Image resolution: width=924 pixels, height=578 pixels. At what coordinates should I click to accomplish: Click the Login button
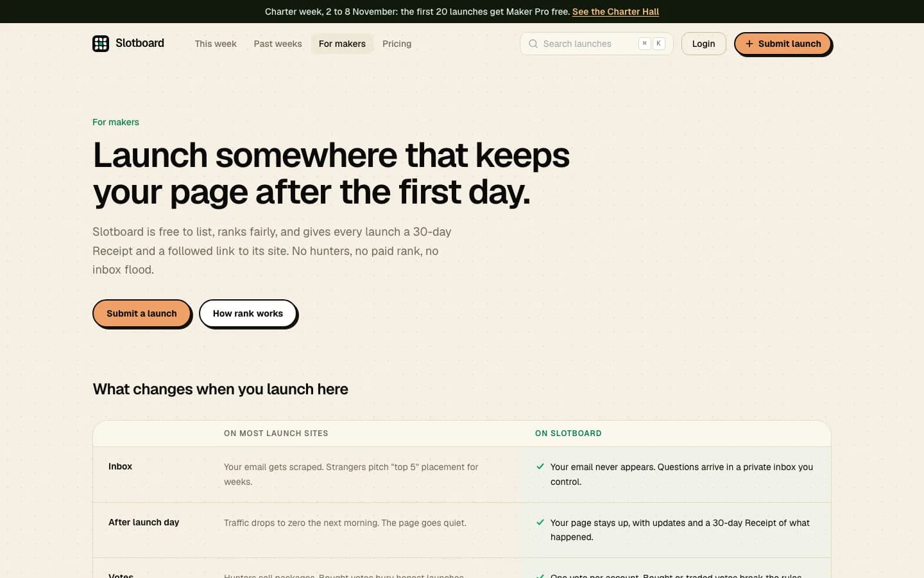[x=703, y=44]
